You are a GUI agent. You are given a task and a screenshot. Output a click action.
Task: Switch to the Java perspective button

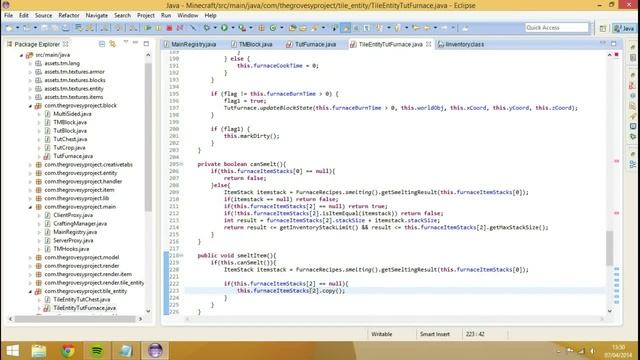click(624, 28)
